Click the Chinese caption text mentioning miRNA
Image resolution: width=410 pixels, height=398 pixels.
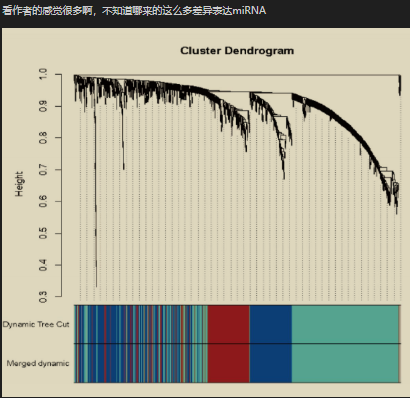(x=134, y=11)
